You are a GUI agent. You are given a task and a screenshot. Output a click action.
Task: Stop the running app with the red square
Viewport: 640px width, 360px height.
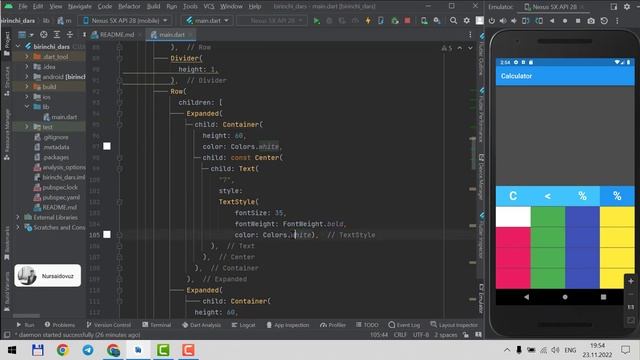click(x=407, y=20)
